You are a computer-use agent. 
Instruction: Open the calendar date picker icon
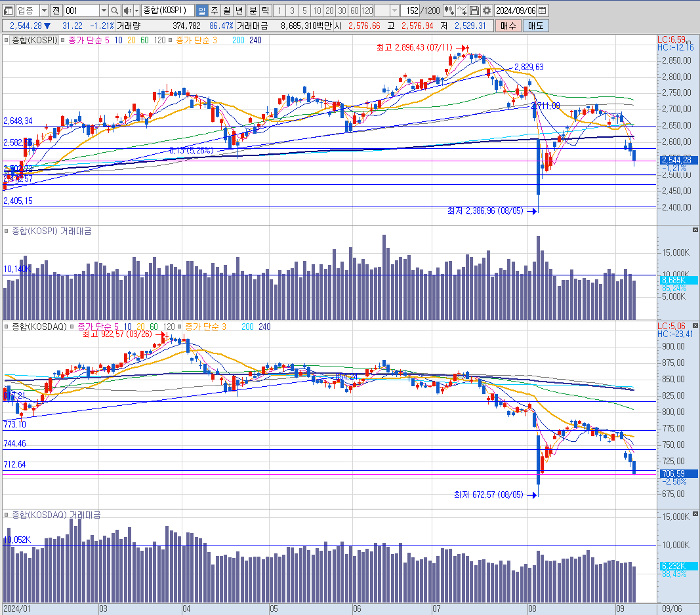click(543, 10)
